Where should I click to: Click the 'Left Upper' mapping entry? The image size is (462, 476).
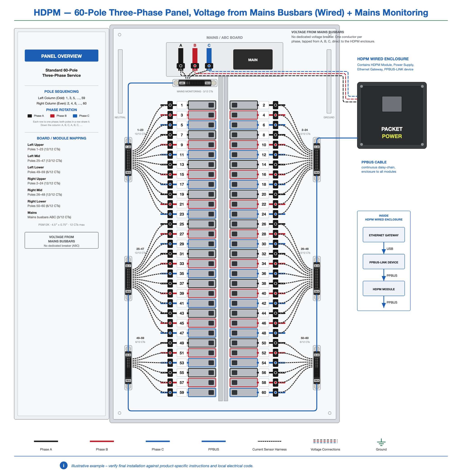[x=44, y=147]
